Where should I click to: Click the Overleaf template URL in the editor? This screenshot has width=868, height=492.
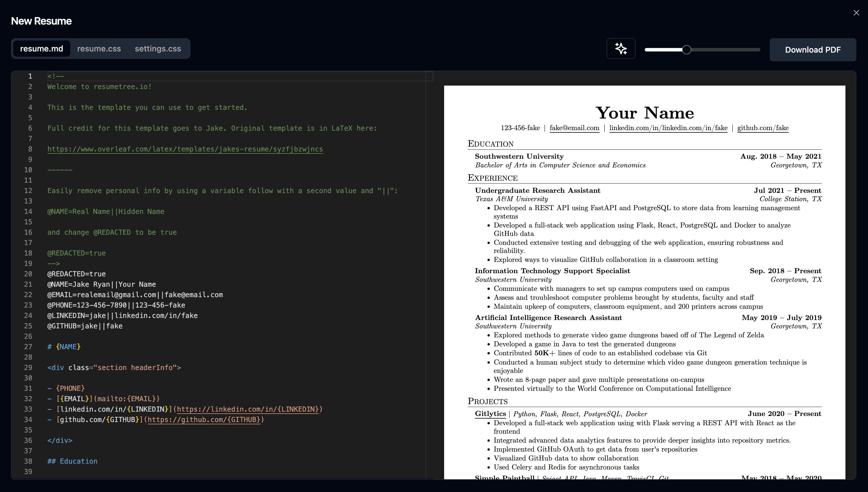click(185, 149)
